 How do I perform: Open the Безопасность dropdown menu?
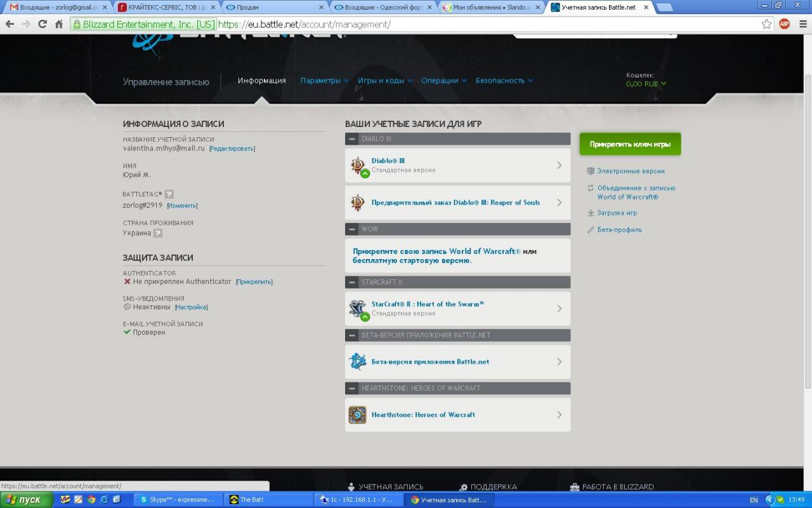[504, 81]
